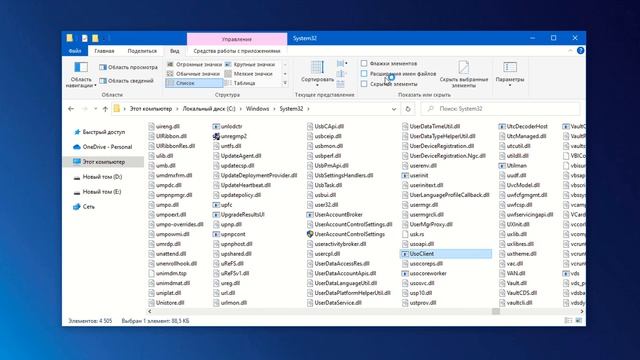The height and width of the screenshot is (360, 640).
Task: Open Средства работы с приложениями tab
Action: click(237, 51)
